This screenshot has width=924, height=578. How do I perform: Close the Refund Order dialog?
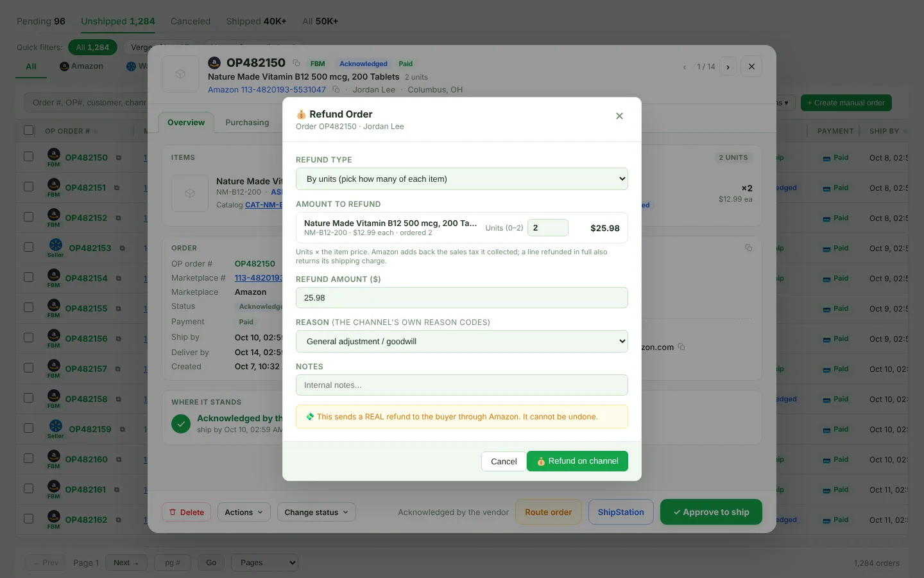619,116
